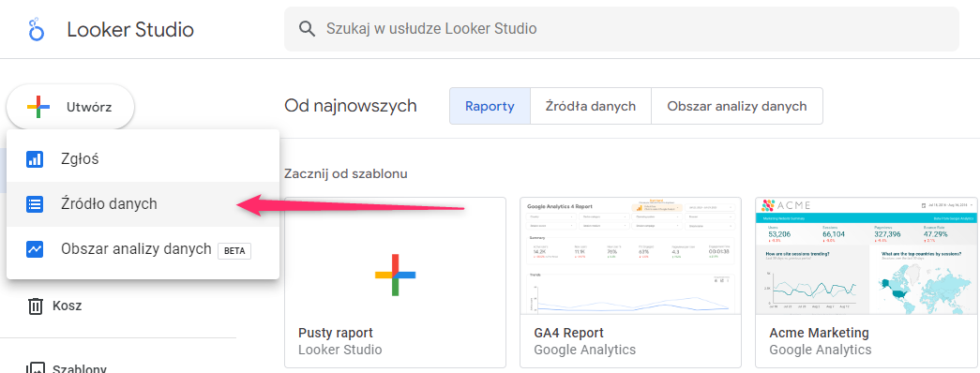This screenshot has width=980, height=373.
Task: Switch to the Raporty tab
Action: point(490,106)
